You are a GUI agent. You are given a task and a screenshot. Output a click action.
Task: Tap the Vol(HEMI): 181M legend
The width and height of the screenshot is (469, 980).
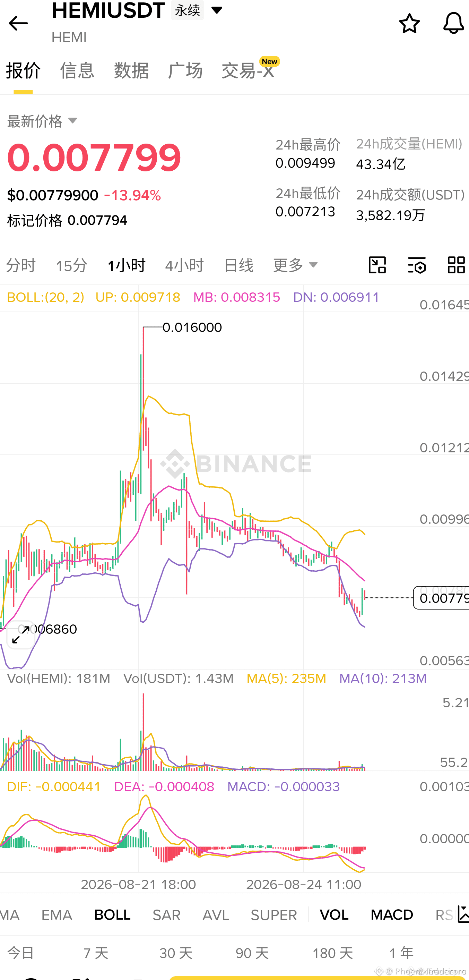59,679
